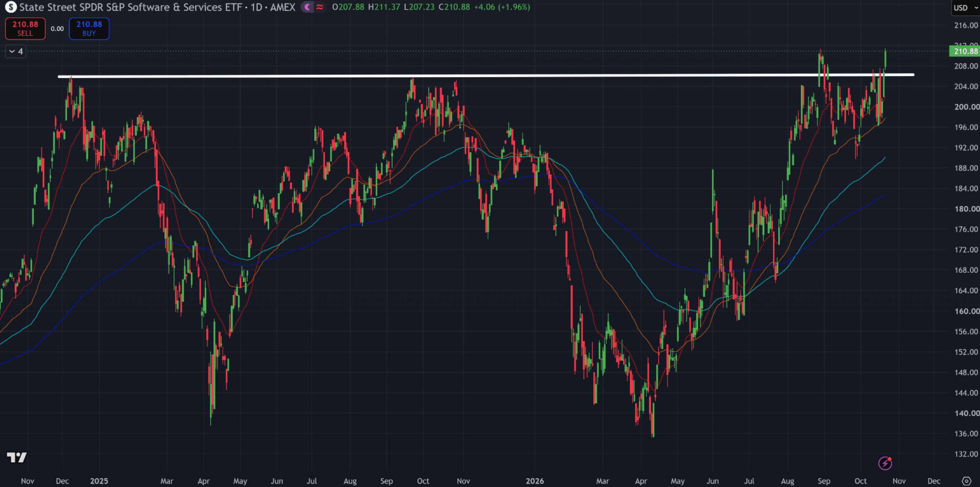
Task: Click the 0.00 spread value between Sell and Buy
Action: pos(57,29)
